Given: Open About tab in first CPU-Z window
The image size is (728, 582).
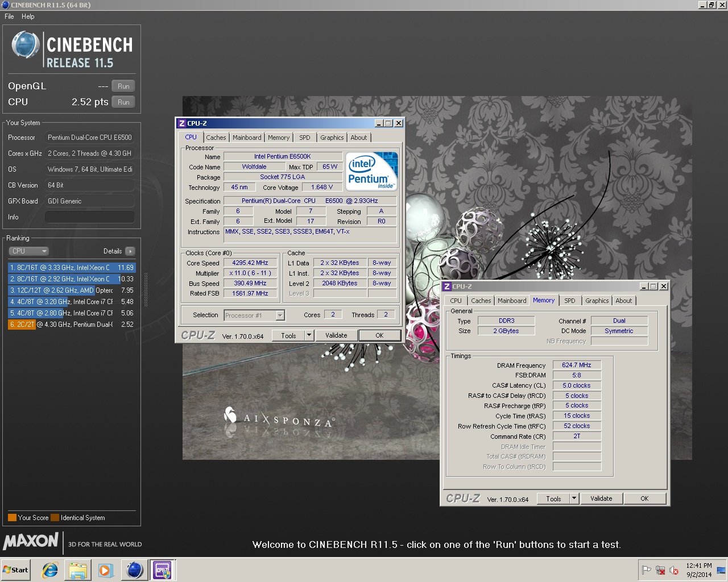Looking at the screenshot, I should tap(359, 138).
